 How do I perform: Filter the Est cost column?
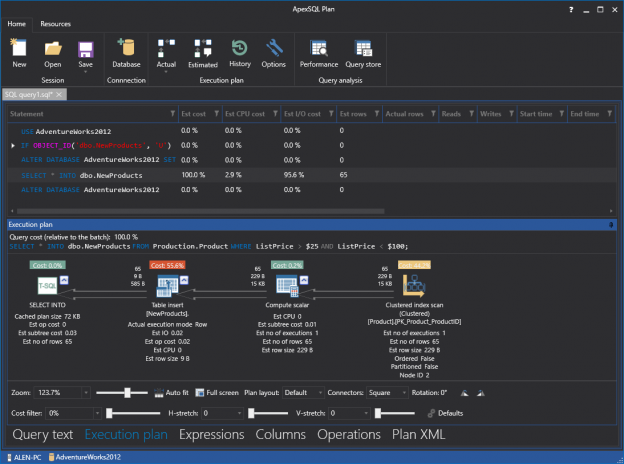[x=216, y=114]
